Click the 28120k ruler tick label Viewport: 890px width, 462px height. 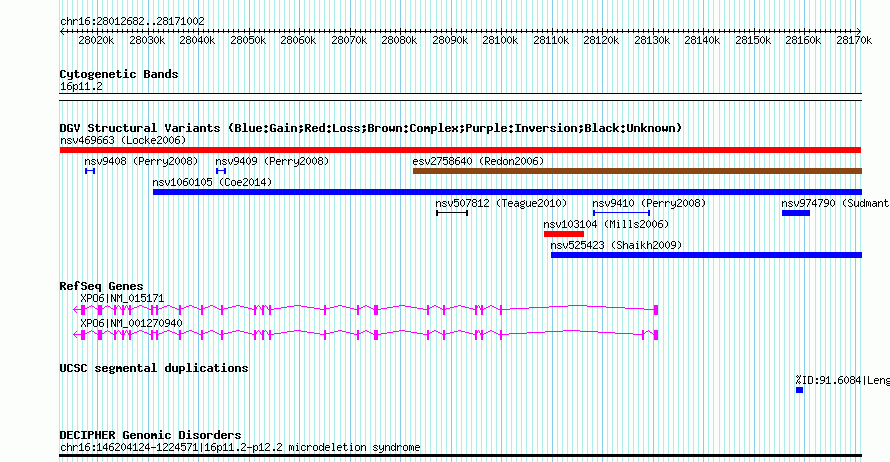click(x=601, y=40)
